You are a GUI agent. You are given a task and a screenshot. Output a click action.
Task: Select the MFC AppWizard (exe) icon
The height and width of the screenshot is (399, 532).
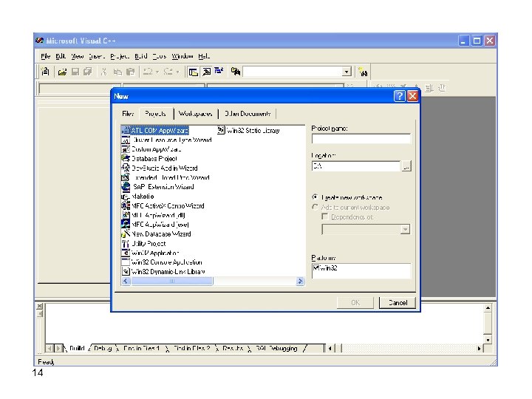[x=126, y=225]
